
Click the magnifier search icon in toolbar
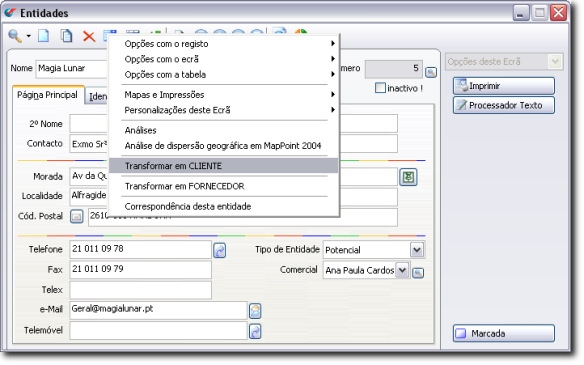point(15,36)
